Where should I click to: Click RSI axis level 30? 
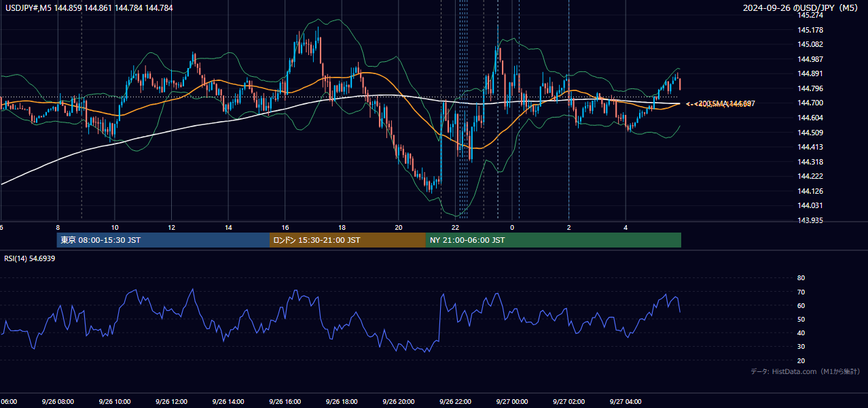[x=801, y=347]
